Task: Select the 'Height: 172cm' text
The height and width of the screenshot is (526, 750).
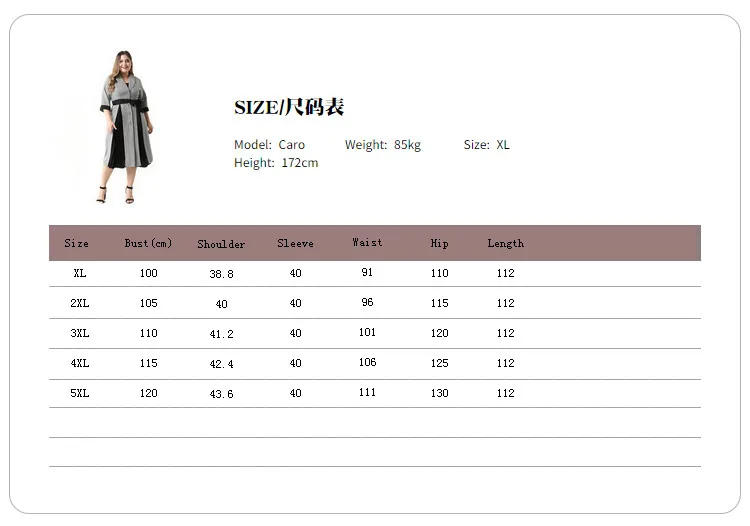Action: [276, 163]
